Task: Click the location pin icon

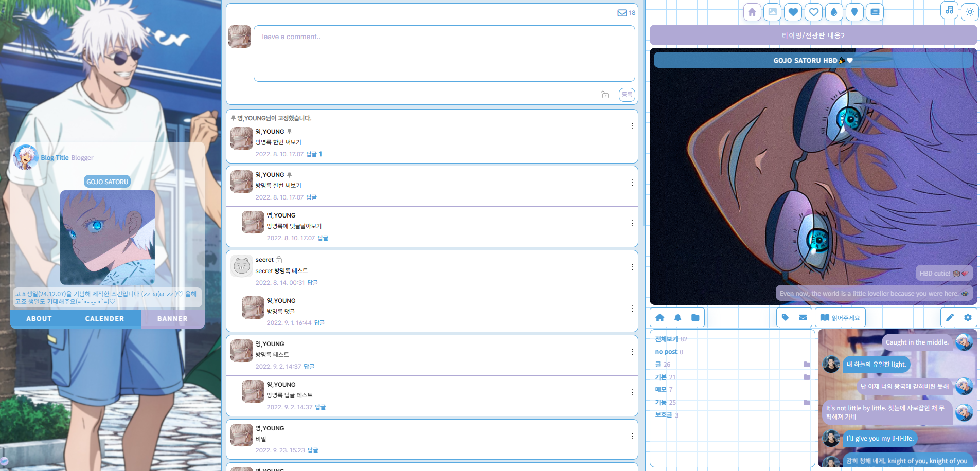Action: click(854, 12)
